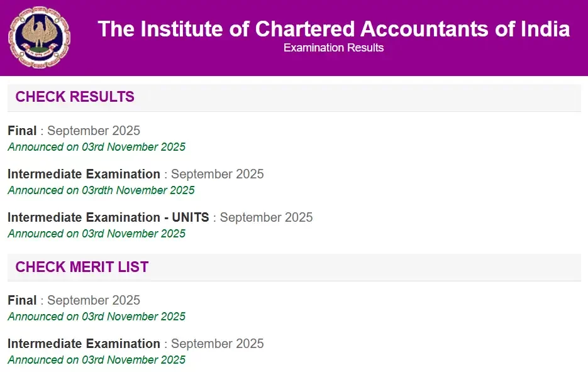Click the Examination Results subtitle
Image resolution: width=588 pixels, height=375 pixels.
pyautogui.click(x=334, y=48)
